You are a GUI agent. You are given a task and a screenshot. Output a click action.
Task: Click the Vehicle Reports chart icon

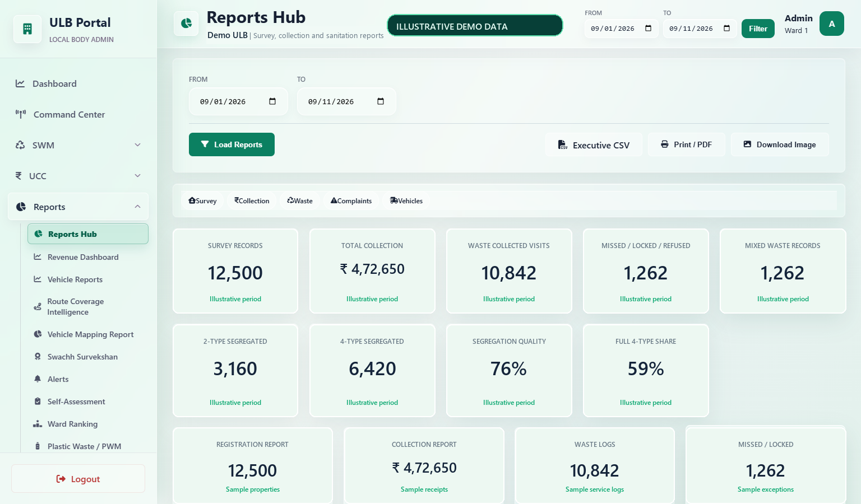(x=38, y=279)
